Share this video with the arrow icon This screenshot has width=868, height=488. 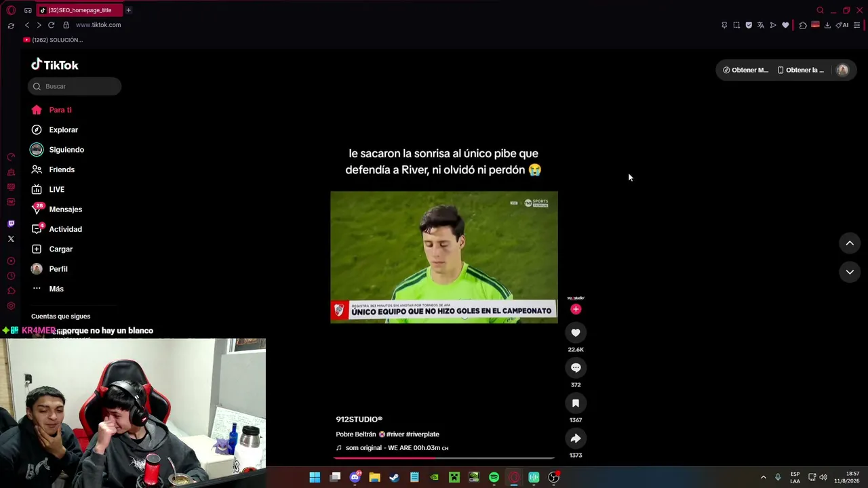pyautogui.click(x=576, y=438)
